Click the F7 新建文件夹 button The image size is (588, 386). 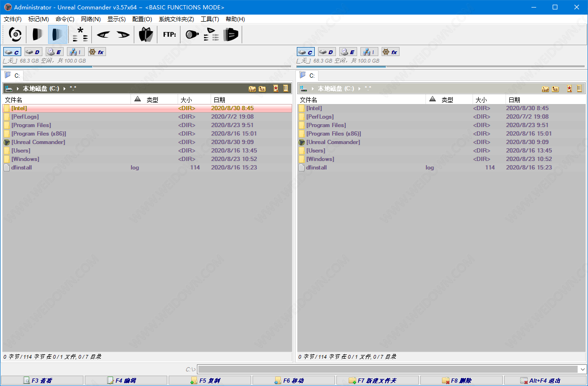pyautogui.click(x=377, y=380)
